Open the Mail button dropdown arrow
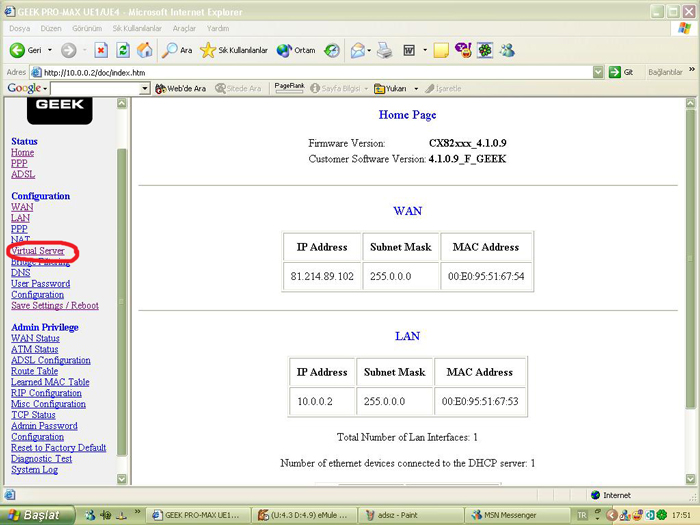The height and width of the screenshot is (525, 700). click(x=369, y=50)
